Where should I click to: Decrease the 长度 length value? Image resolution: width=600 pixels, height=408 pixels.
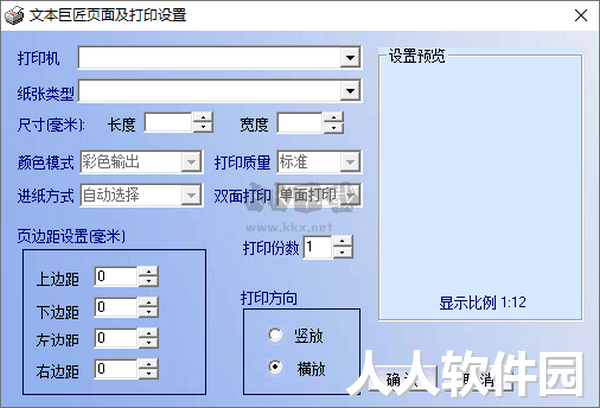[203, 128]
